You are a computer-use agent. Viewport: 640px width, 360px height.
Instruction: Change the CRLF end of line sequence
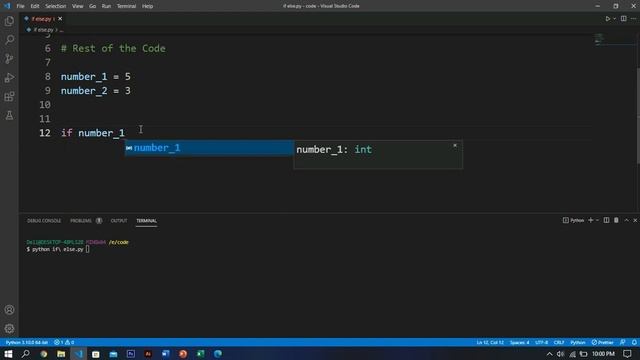[559, 342]
